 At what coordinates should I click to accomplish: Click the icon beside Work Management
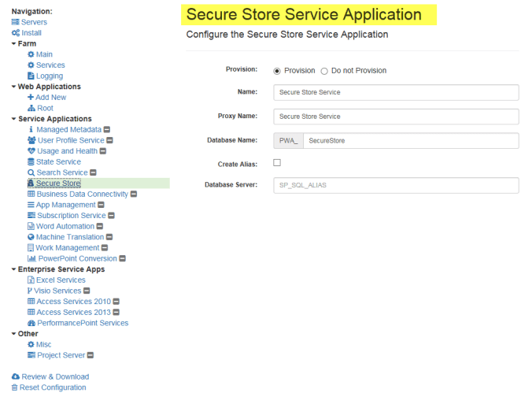(31, 248)
